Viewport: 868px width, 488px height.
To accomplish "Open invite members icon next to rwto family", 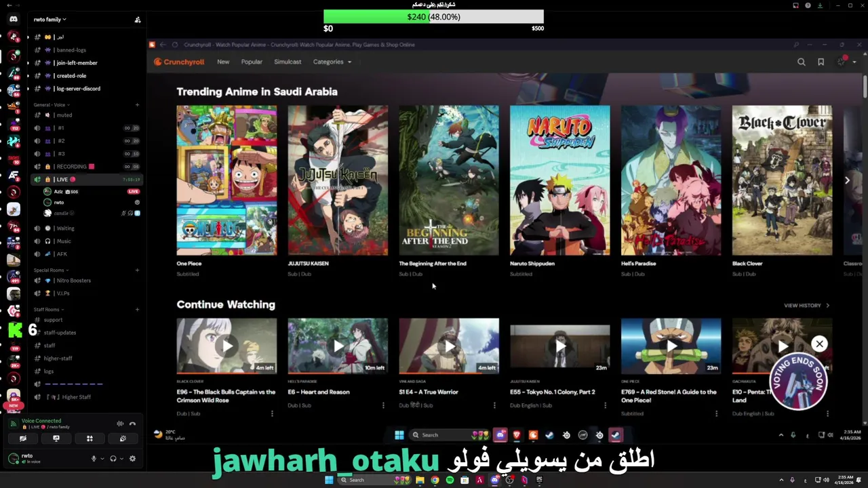I will pos(138,20).
